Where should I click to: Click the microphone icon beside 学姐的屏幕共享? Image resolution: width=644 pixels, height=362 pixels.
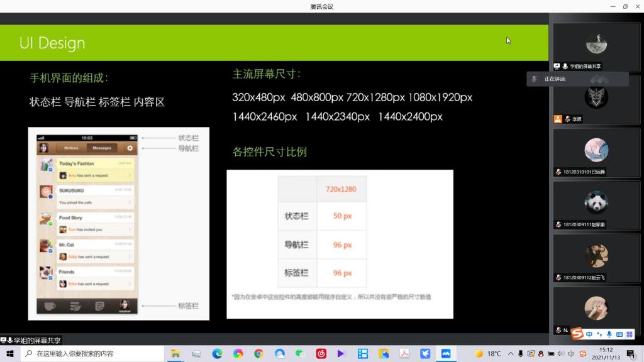pos(565,66)
